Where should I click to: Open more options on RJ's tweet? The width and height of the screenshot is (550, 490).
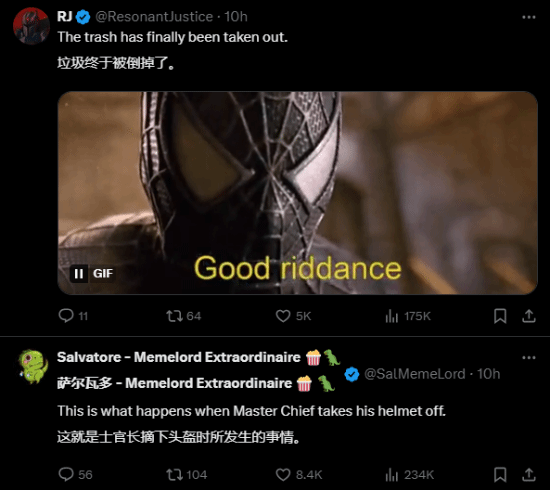[529, 17]
